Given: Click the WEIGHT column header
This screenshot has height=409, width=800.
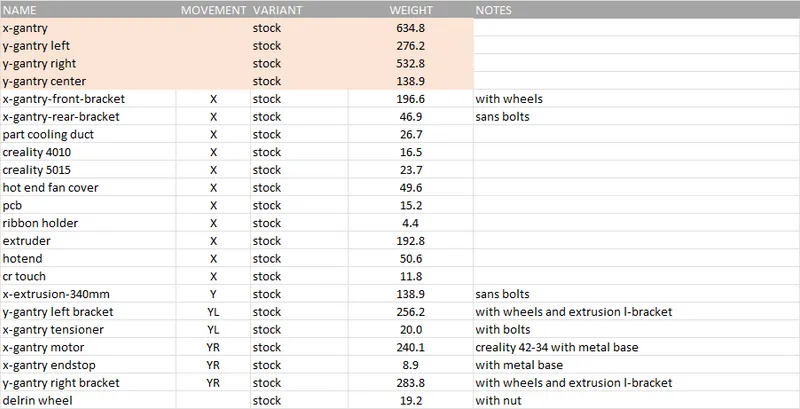Looking at the screenshot, I should point(411,11).
